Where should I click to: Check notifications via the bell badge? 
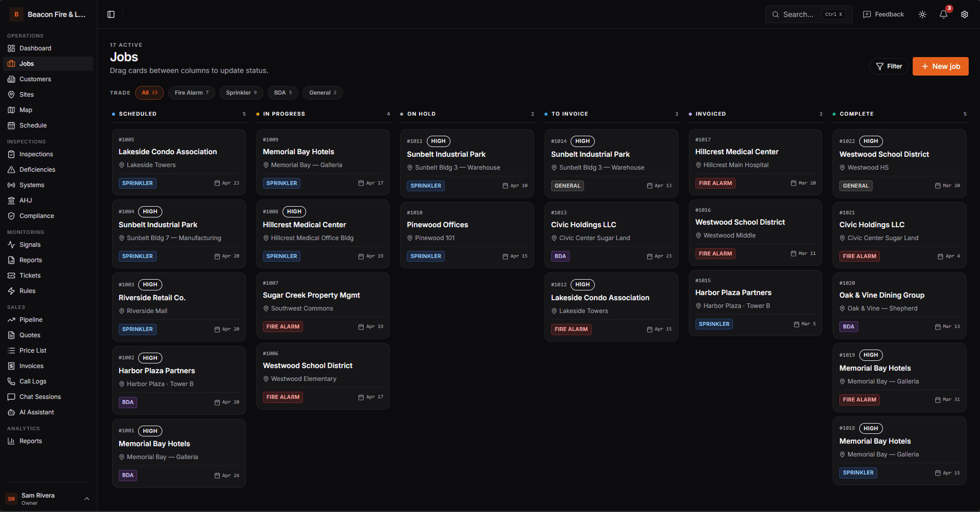(x=944, y=14)
